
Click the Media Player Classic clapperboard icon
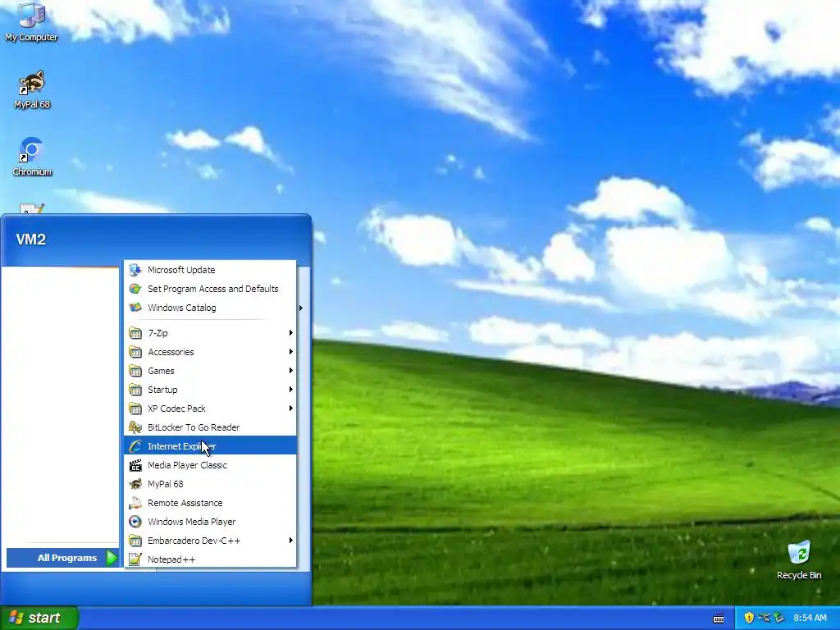coord(135,465)
